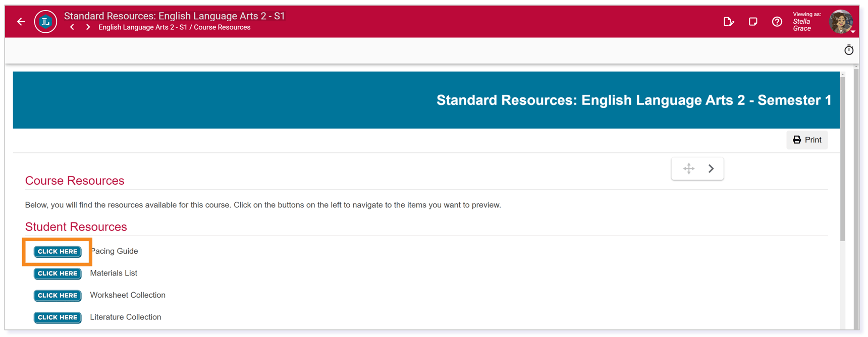Image resolution: width=868 pixels, height=337 pixels.
Task: Click the Materials List label text
Action: click(114, 273)
